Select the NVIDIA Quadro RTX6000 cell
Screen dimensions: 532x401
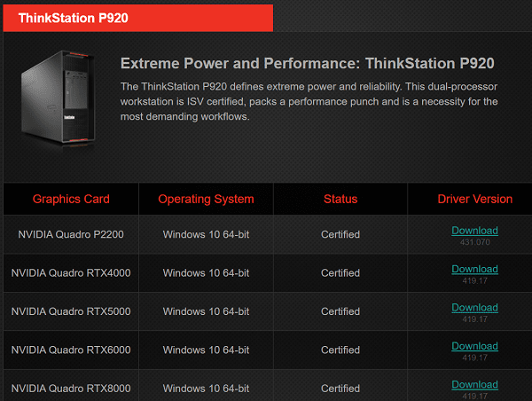pos(71,350)
